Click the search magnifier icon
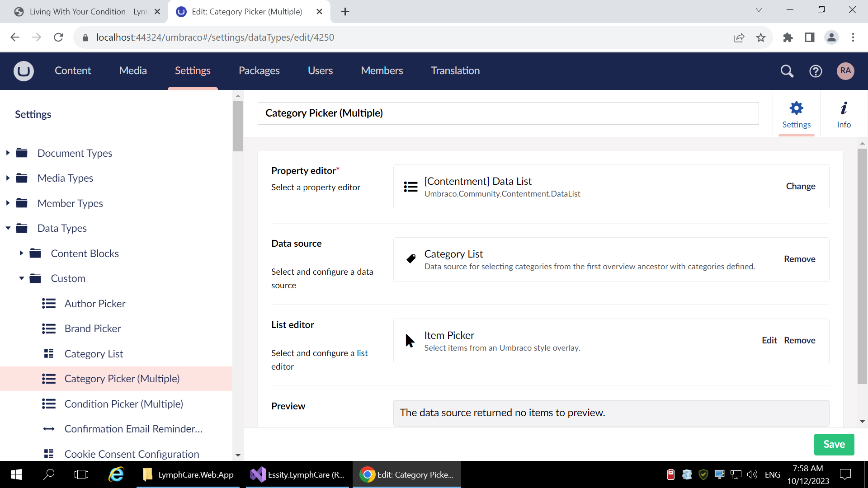The height and width of the screenshot is (488, 868). coord(787,70)
